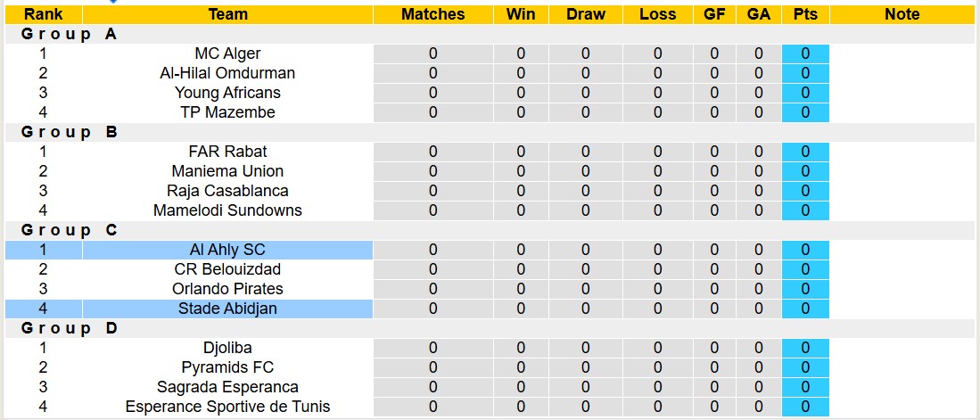
Task: Click the Pyramids FC team name
Action: 227,367
